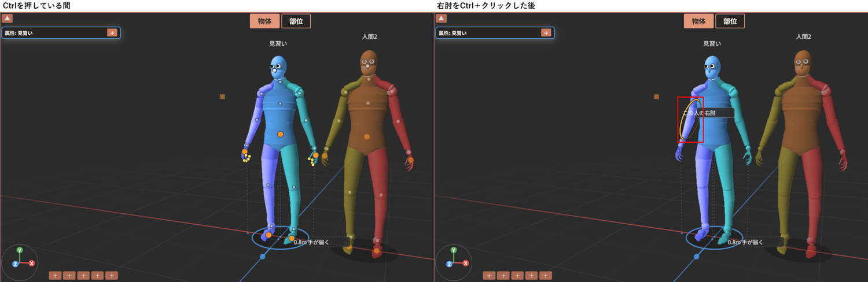The height and width of the screenshot is (282, 868).
Task: Click the chest joint dot on blue 見習い, left panel
Action: click(280, 104)
